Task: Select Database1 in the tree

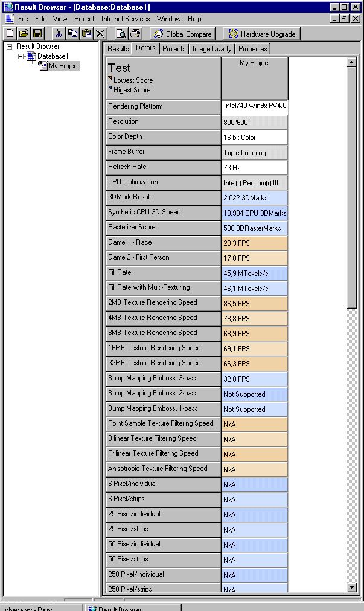Action: pos(53,56)
